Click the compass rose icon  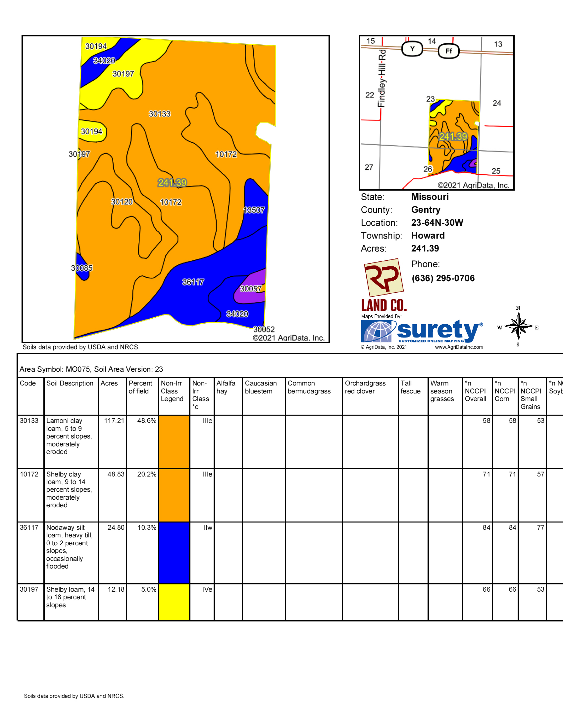[518, 327]
